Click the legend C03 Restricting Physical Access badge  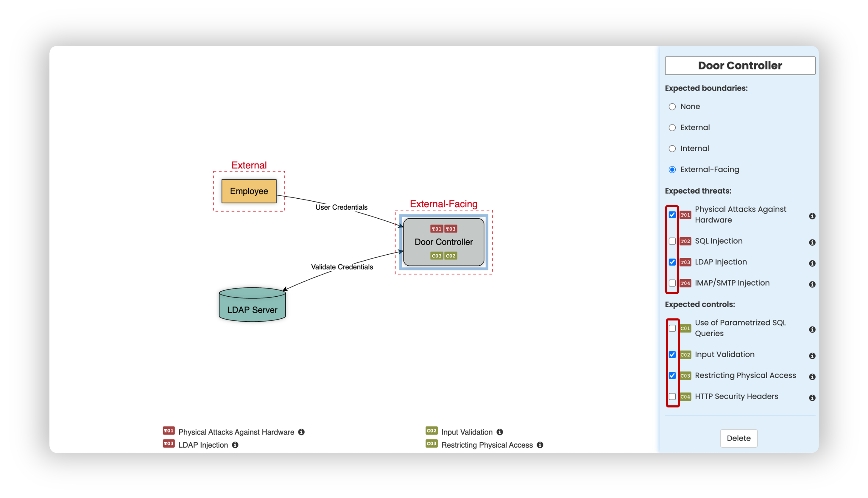(431, 443)
